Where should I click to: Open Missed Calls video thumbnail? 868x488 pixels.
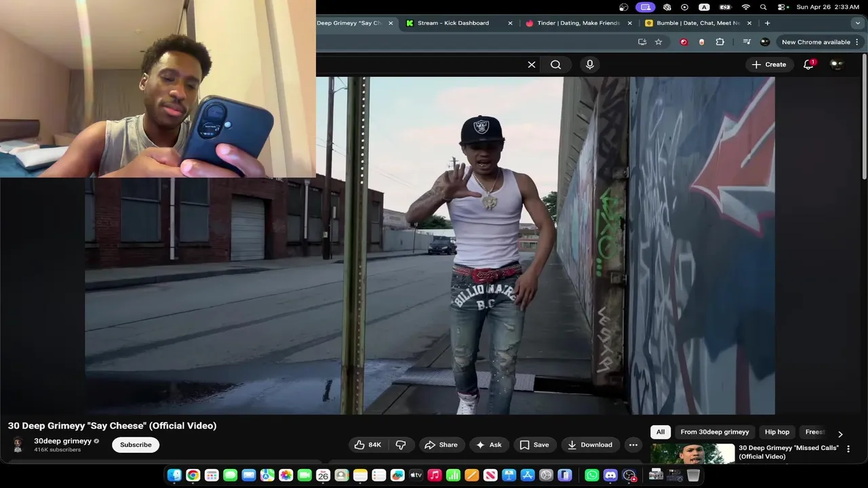coord(692,453)
